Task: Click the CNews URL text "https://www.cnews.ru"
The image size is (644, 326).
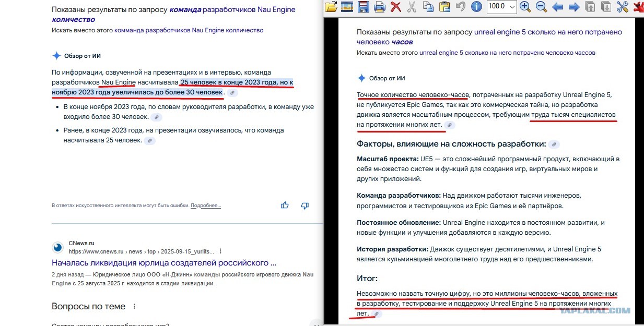Action: (96, 251)
